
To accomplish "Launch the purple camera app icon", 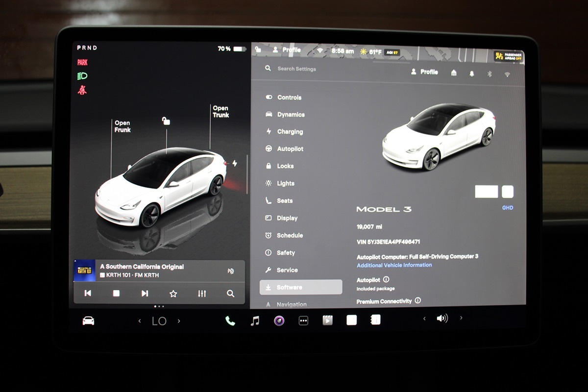I will click(x=279, y=321).
